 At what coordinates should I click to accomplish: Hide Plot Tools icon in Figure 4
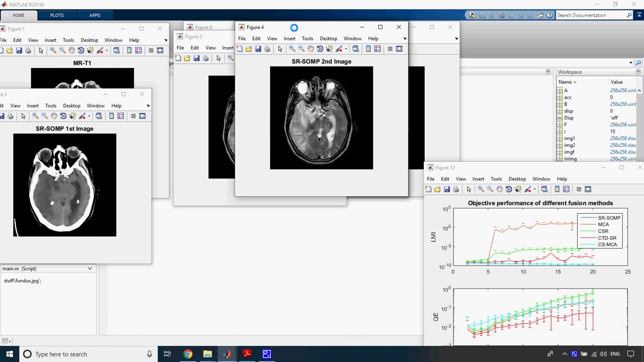(x=390, y=49)
